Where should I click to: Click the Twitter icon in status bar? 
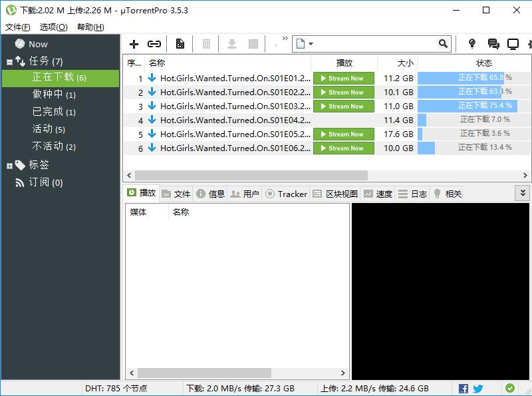477,388
